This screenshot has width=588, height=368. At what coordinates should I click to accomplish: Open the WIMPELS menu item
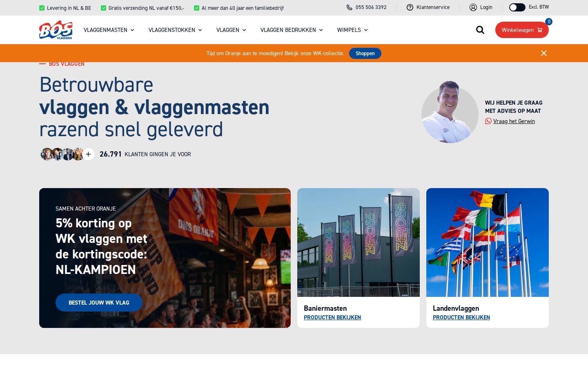349,30
